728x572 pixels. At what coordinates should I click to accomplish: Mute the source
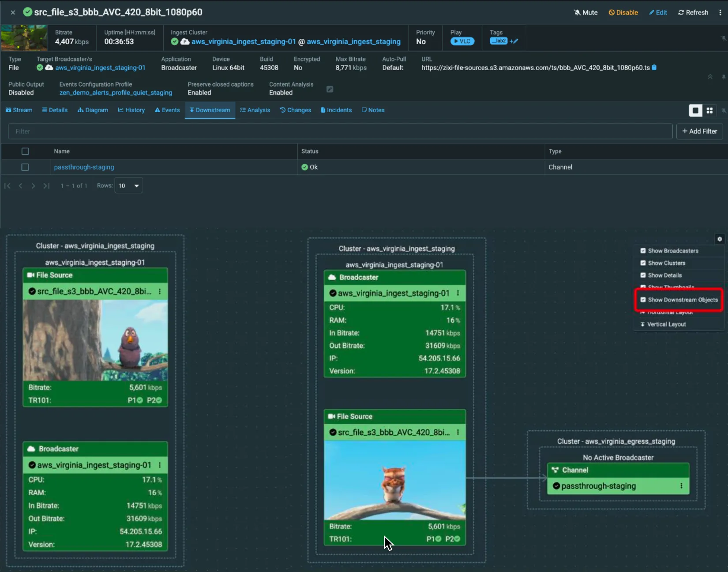585,12
